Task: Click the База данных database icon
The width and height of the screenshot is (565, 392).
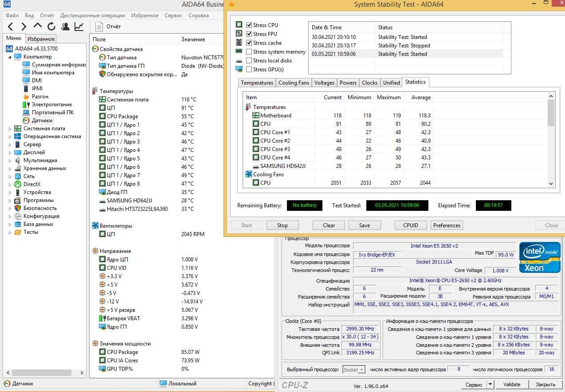Action: point(18,224)
